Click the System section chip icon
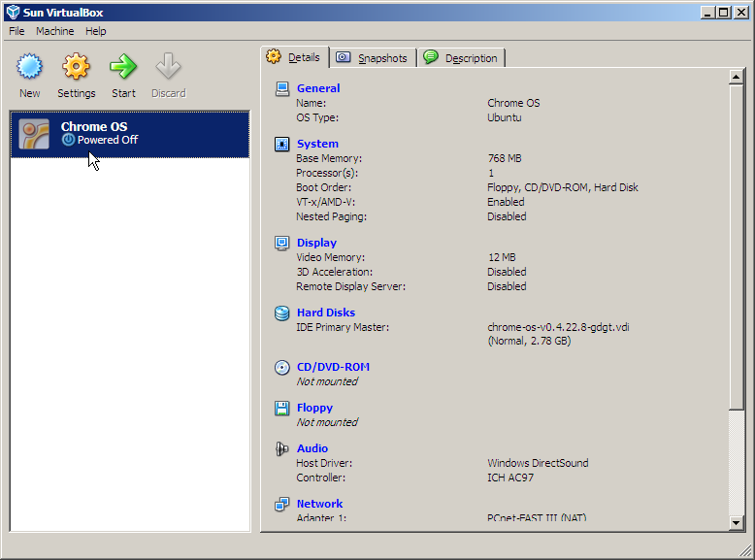The width and height of the screenshot is (755, 560). tap(281, 144)
